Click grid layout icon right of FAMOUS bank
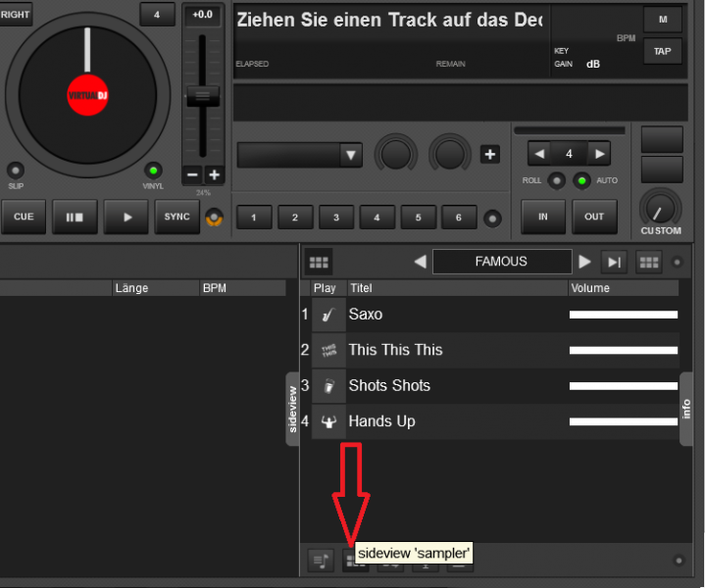Image resolution: width=705 pixels, height=588 pixels. pos(649,262)
